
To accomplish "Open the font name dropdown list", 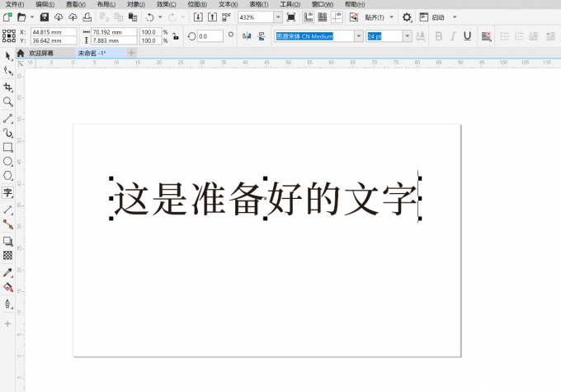I will click(359, 36).
